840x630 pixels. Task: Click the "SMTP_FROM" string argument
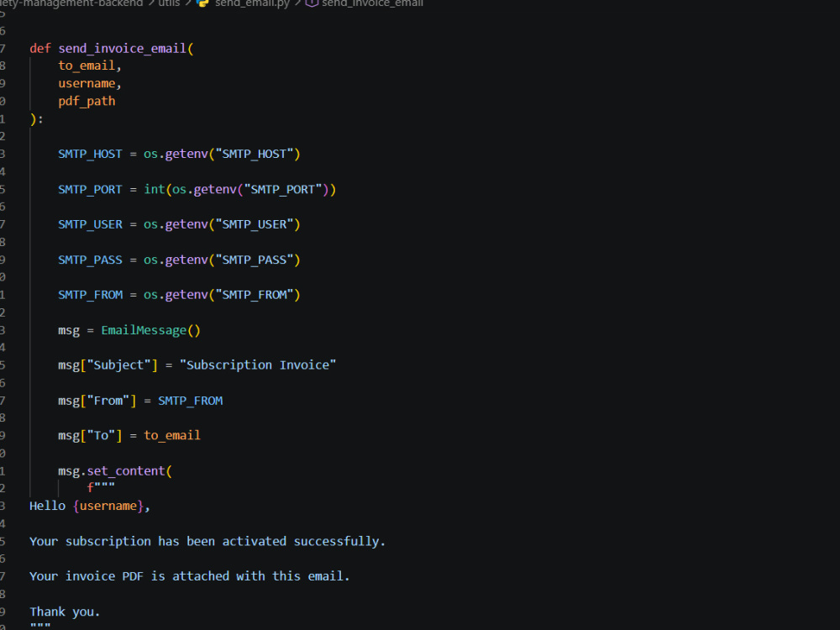[x=254, y=295]
